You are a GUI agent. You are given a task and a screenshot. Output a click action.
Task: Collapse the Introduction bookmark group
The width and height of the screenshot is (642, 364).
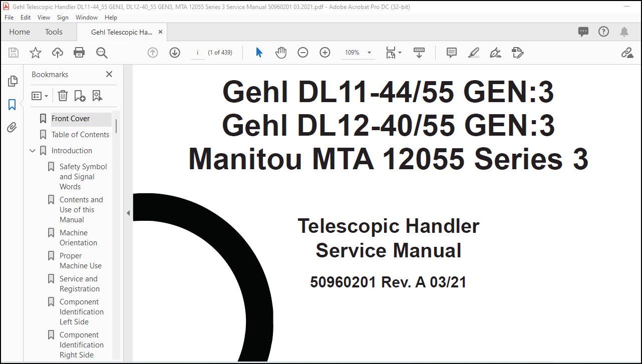pos(33,151)
